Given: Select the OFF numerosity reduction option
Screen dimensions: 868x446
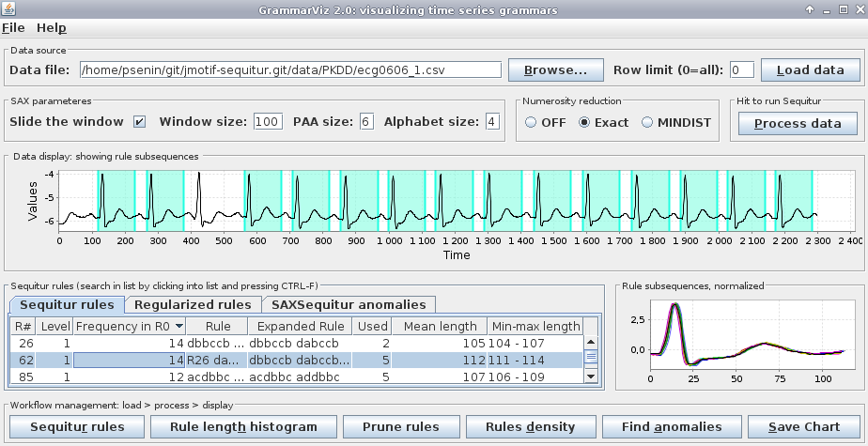Looking at the screenshot, I should coord(531,123).
